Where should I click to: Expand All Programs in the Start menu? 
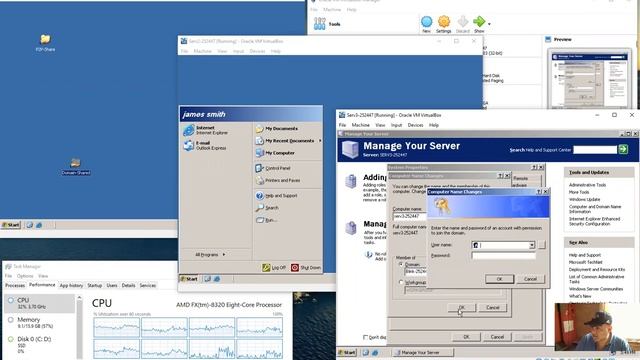pos(210,255)
